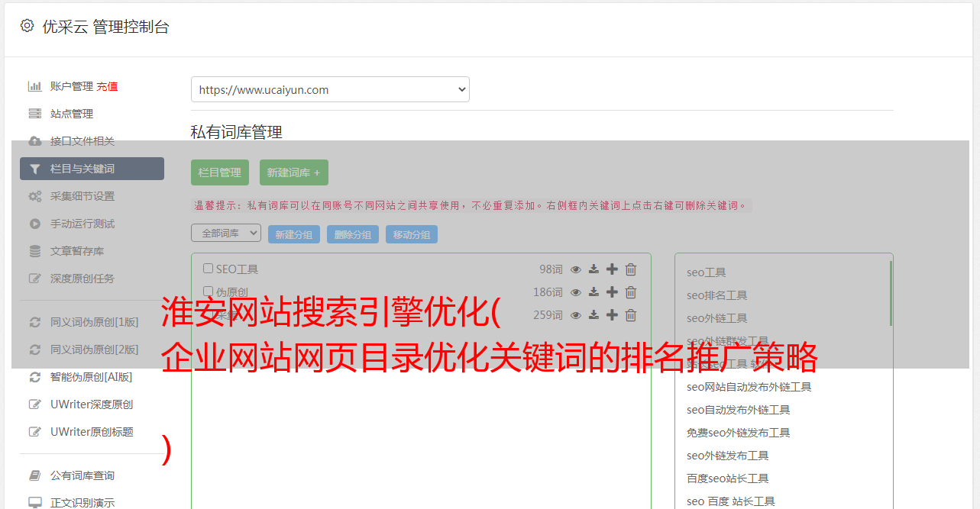Click the gear icon beside 优采云 管理控制台

[27, 26]
